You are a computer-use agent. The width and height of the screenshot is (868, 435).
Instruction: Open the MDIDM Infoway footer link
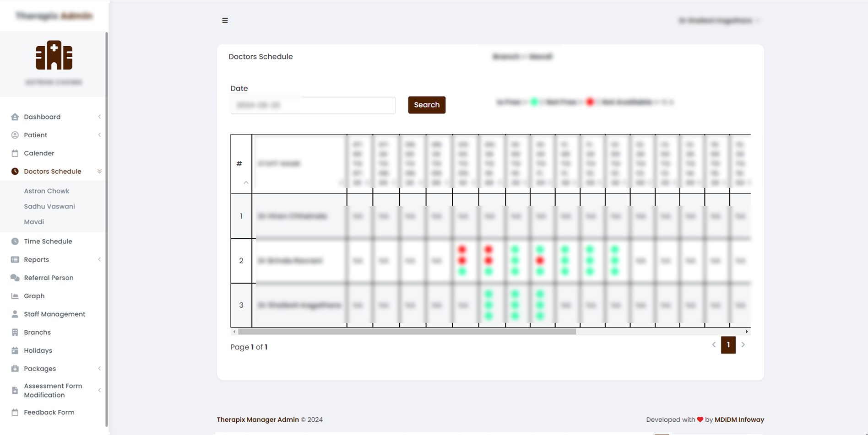coord(739,419)
